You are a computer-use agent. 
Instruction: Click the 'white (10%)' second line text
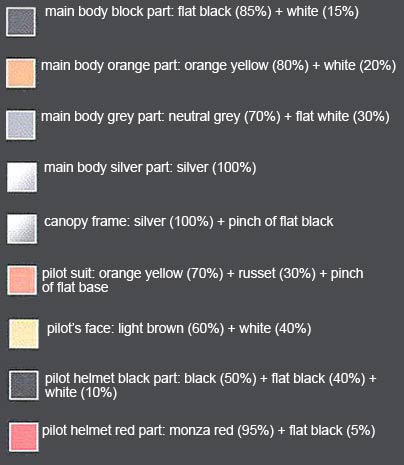81,392
